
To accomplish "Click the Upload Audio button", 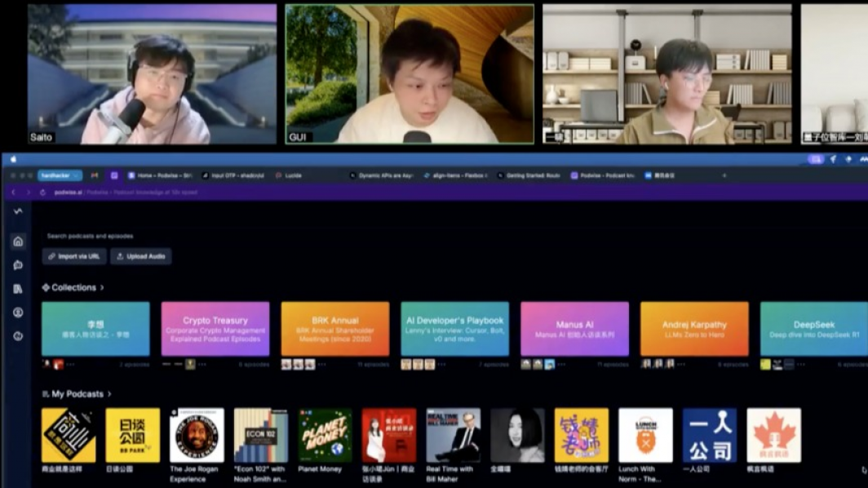I will (141, 256).
